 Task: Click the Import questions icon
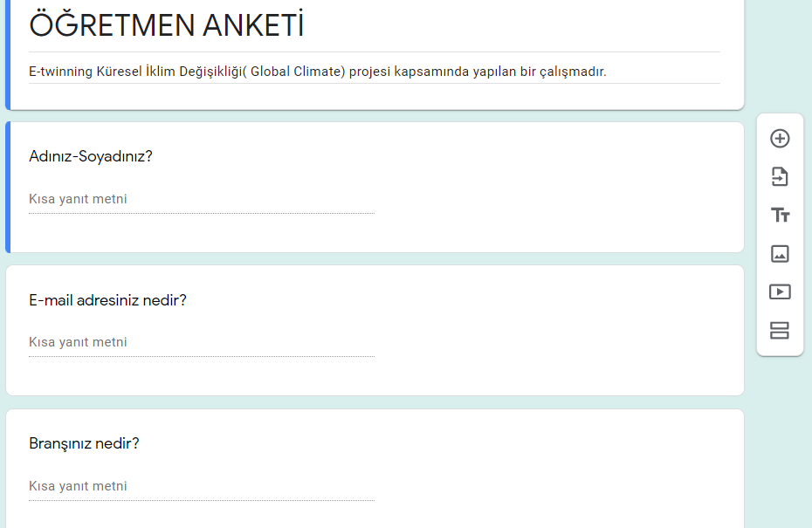(x=780, y=177)
